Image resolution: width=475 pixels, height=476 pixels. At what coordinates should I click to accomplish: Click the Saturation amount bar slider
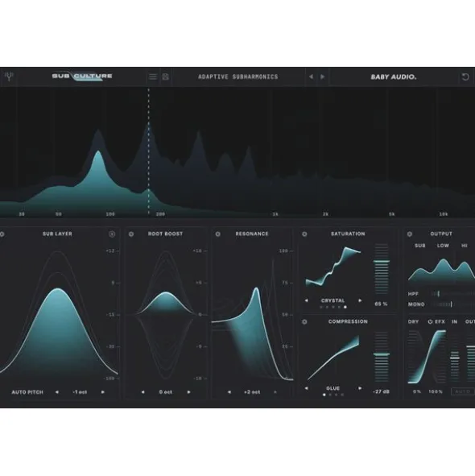tap(382, 269)
